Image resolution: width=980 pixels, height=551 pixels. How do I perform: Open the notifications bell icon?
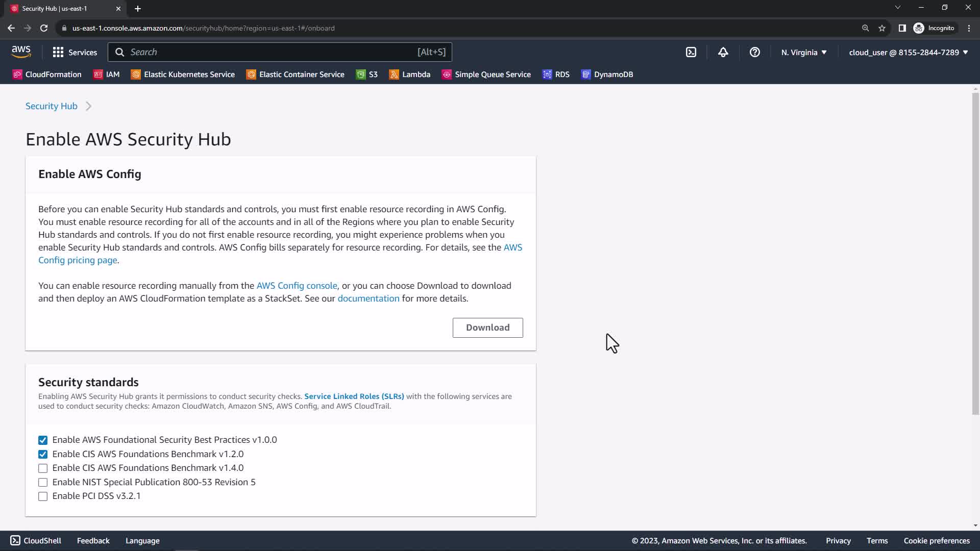coord(723,52)
